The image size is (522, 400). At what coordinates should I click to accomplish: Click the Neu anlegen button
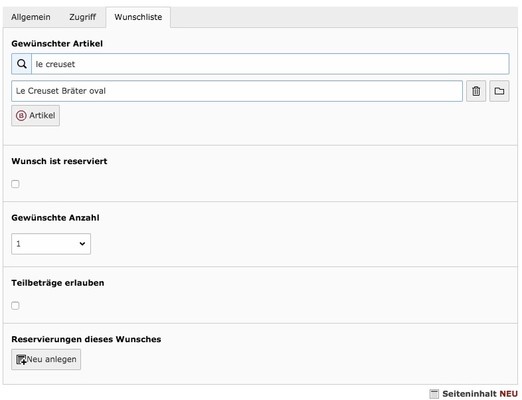46,359
